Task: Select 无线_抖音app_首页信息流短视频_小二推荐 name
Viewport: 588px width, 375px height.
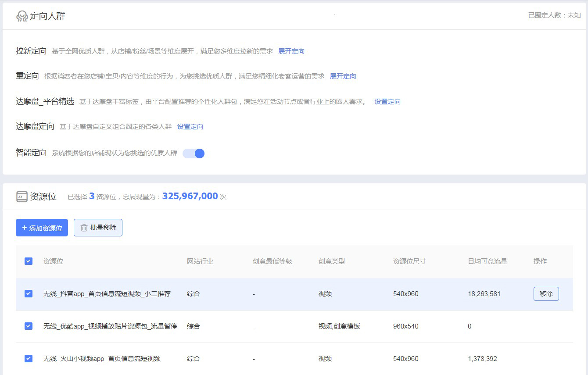Action: 107,293
